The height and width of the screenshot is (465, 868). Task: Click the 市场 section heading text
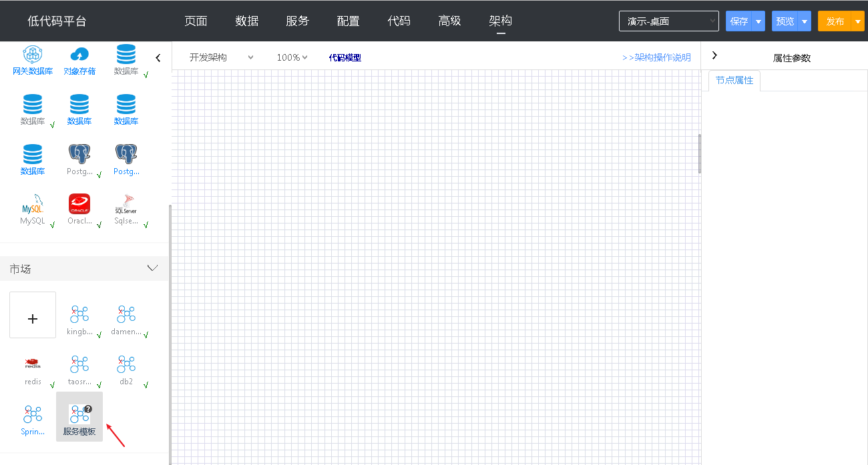point(20,269)
